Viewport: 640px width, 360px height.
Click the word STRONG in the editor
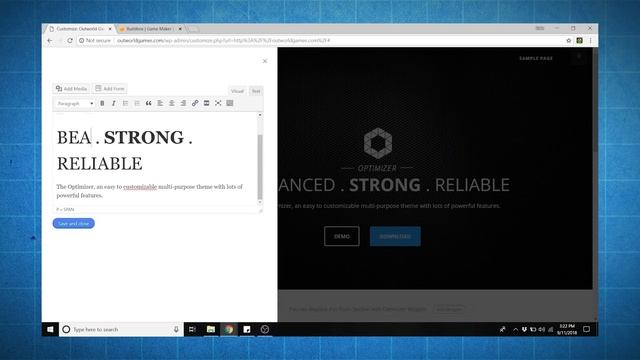(144, 138)
